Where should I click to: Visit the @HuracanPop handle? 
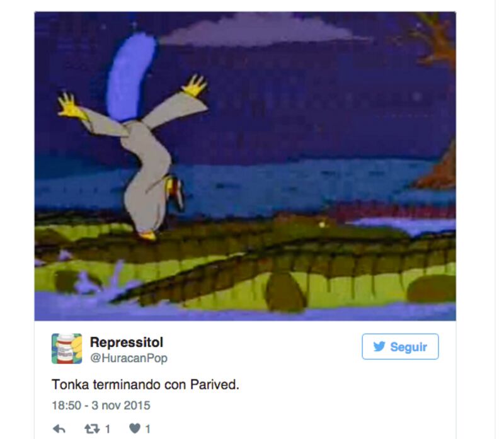pos(129,358)
